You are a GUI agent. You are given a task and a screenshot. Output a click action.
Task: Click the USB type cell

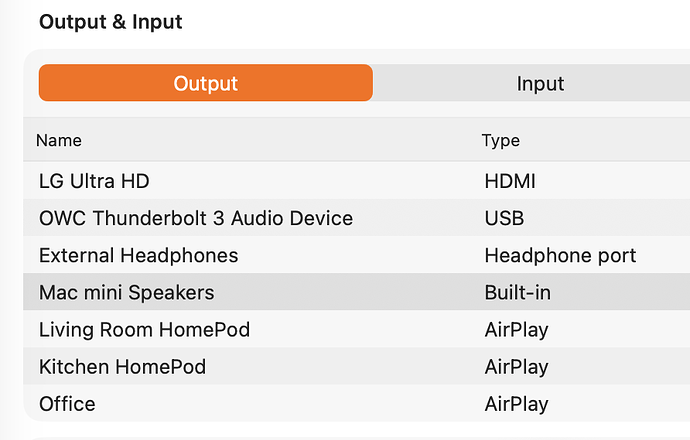click(504, 218)
